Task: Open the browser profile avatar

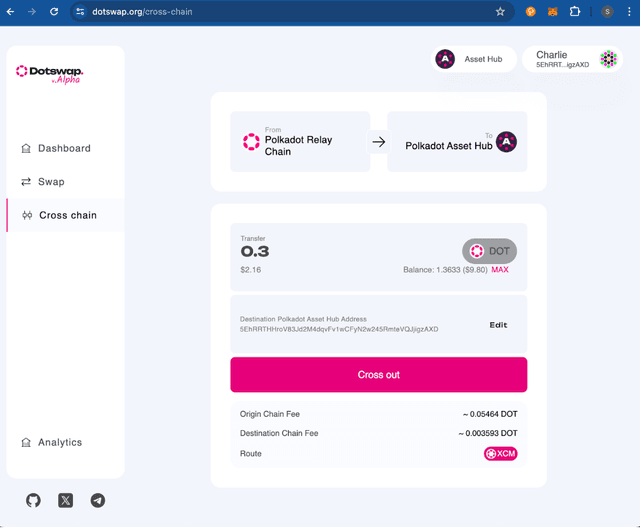Action: [x=607, y=12]
